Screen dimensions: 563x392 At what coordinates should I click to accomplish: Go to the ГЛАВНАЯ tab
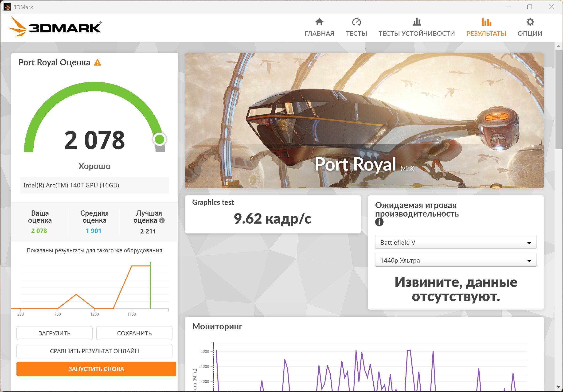tap(319, 33)
